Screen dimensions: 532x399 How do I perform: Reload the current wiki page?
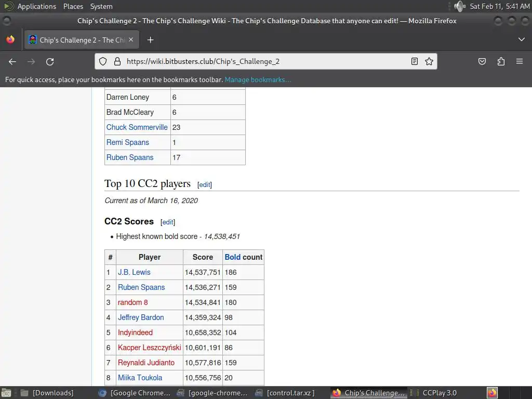(50, 61)
